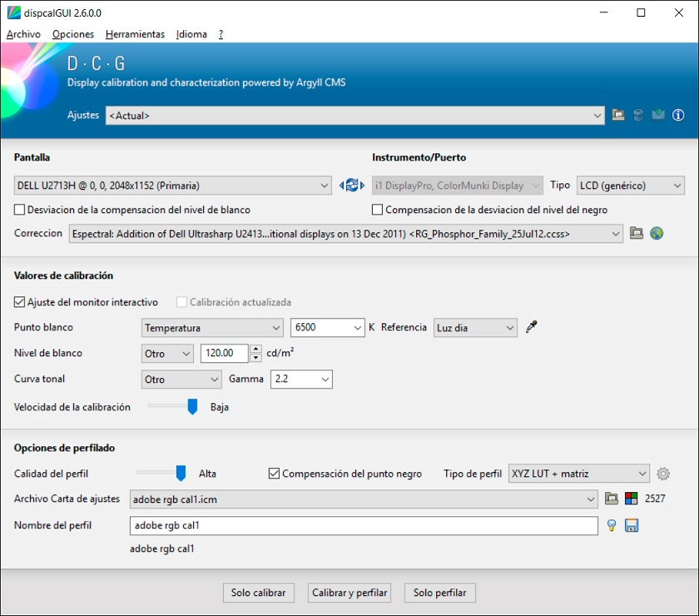Disable Compensación del punto negro checkbox
The height and width of the screenshot is (616, 699).
pos(274,474)
